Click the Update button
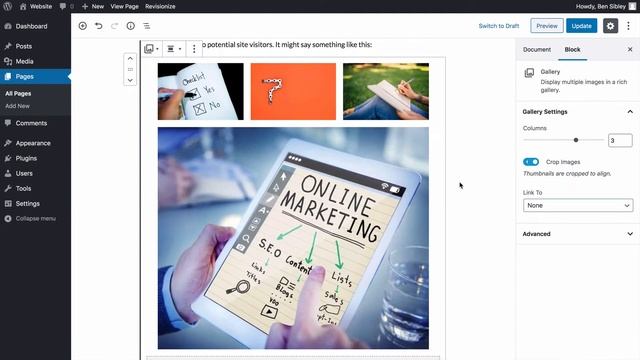640x360 pixels. (x=581, y=26)
